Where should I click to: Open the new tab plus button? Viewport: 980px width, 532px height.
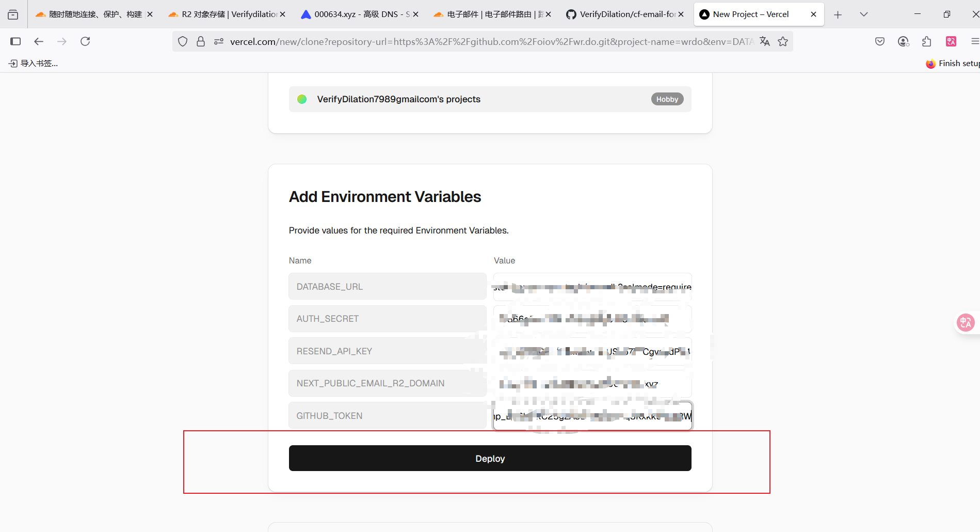pos(838,14)
